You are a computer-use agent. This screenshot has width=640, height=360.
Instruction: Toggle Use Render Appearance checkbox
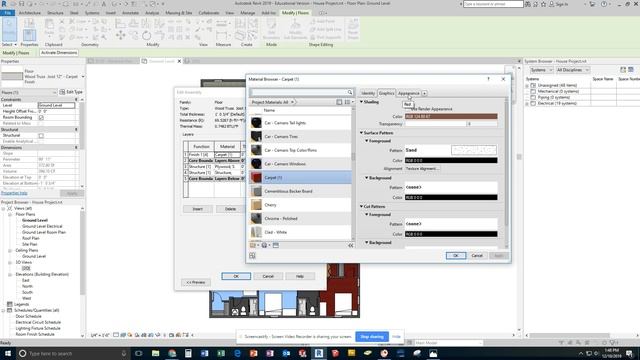408,109
